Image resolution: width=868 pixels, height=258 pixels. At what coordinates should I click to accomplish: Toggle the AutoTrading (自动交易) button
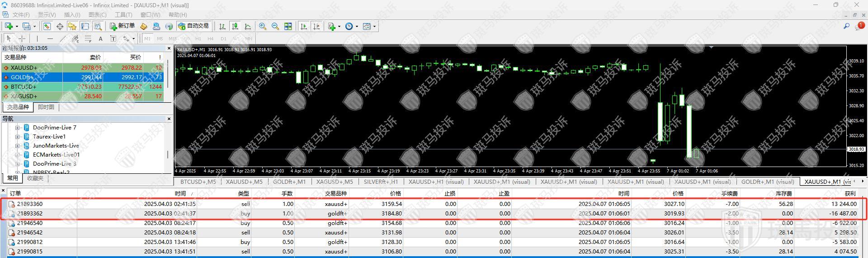click(193, 26)
